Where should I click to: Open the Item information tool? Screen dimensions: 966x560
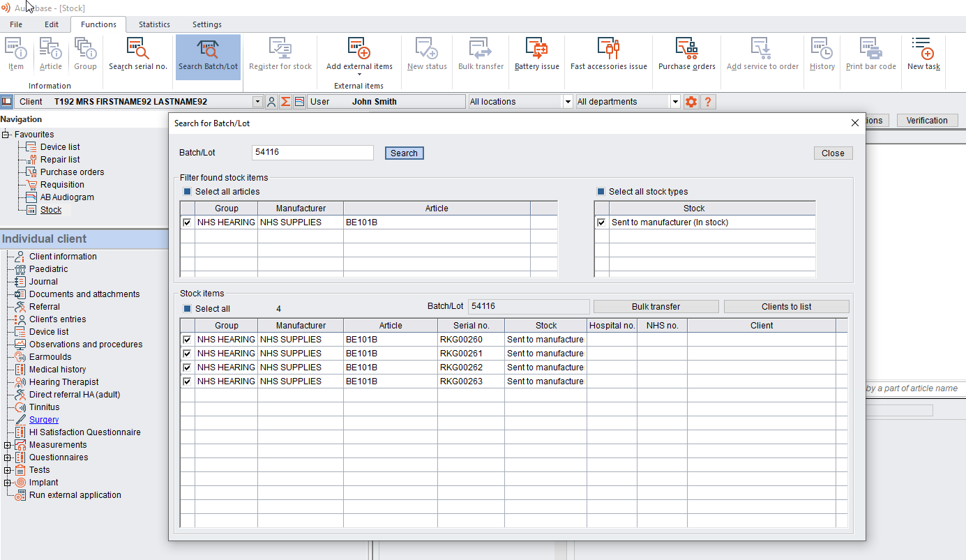click(x=16, y=54)
